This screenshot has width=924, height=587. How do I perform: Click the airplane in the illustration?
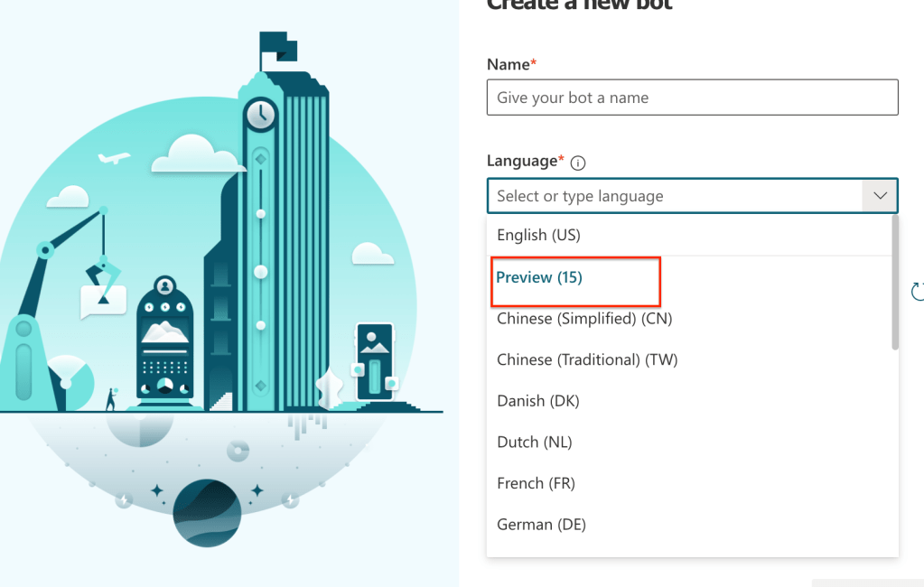pyautogui.click(x=116, y=158)
